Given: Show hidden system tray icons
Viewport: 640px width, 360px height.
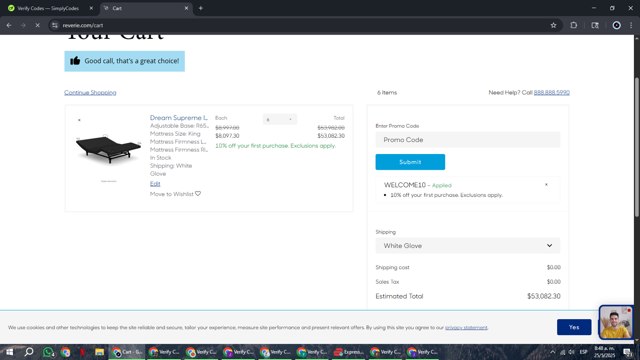Looking at the screenshot, I should (552, 352).
